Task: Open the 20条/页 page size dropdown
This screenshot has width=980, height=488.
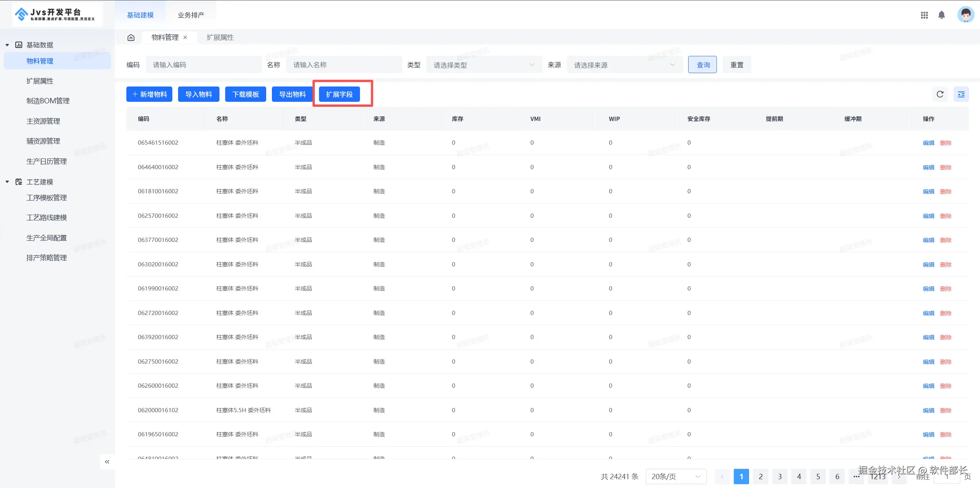Action: pyautogui.click(x=676, y=477)
